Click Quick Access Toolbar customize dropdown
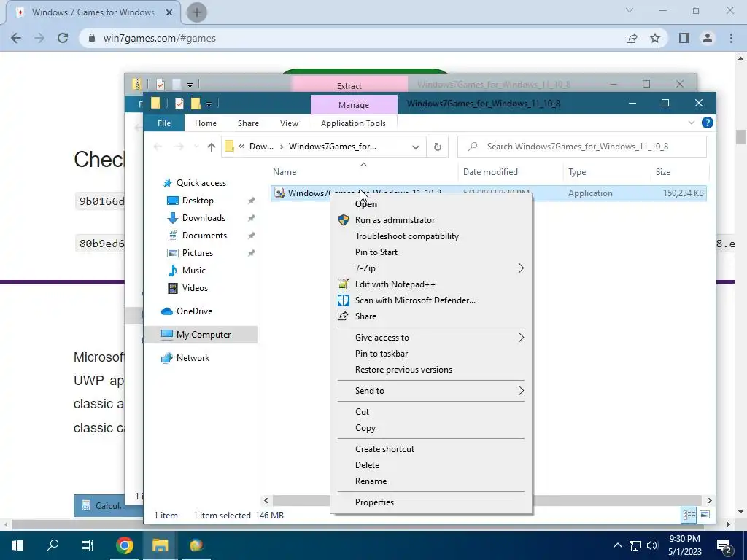Image resolution: width=747 pixels, height=560 pixels. [x=209, y=104]
